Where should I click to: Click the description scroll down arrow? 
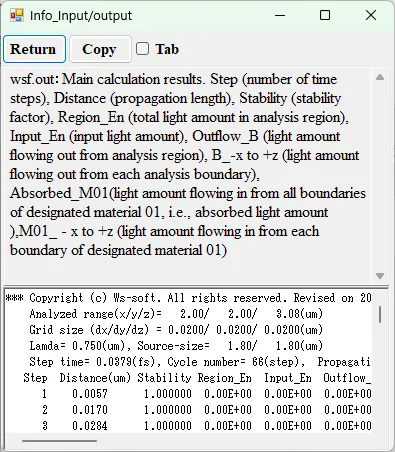[380, 276]
